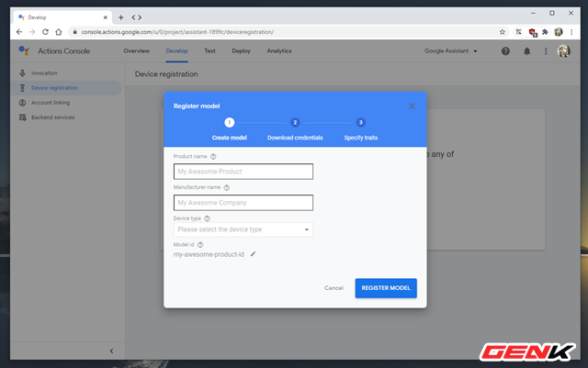Click the red shield extension icon
The height and width of the screenshot is (368, 588).
(x=533, y=32)
